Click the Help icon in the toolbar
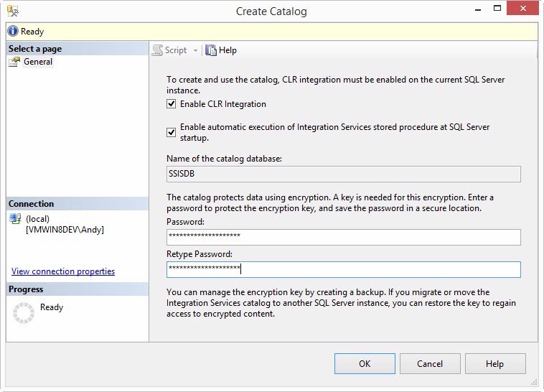 pyautogui.click(x=211, y=50)
